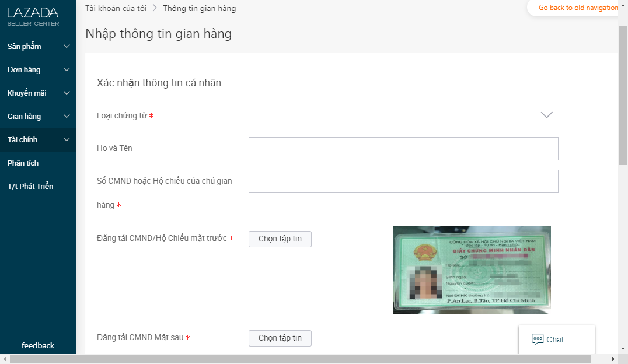Focus the Số CMND hoặc Hộ chiếu field
Screen dimensions: 628x364
point(403,181)
